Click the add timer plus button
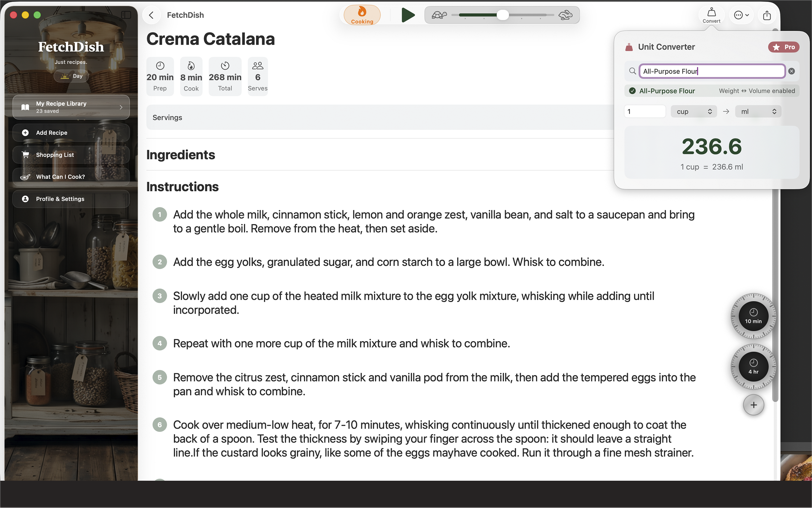The height and width of the screenshot is (508, 812). click(753, 405)
